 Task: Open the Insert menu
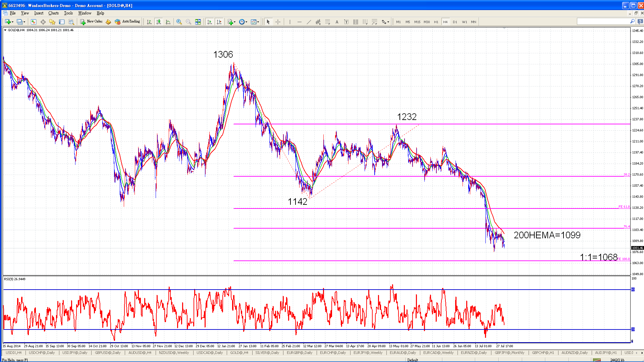coord(39,13)
